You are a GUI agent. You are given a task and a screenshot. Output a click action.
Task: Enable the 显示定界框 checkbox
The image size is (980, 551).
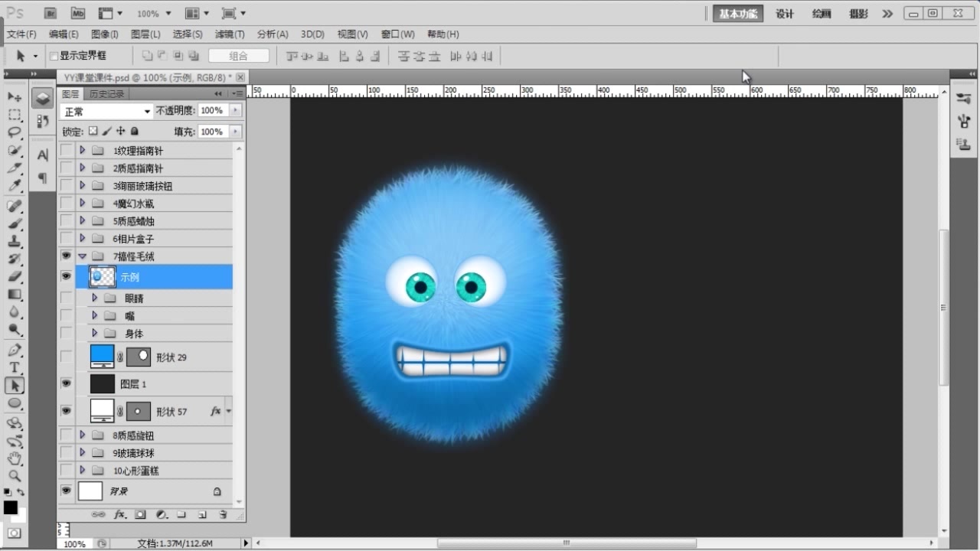[x=54, y=56]
